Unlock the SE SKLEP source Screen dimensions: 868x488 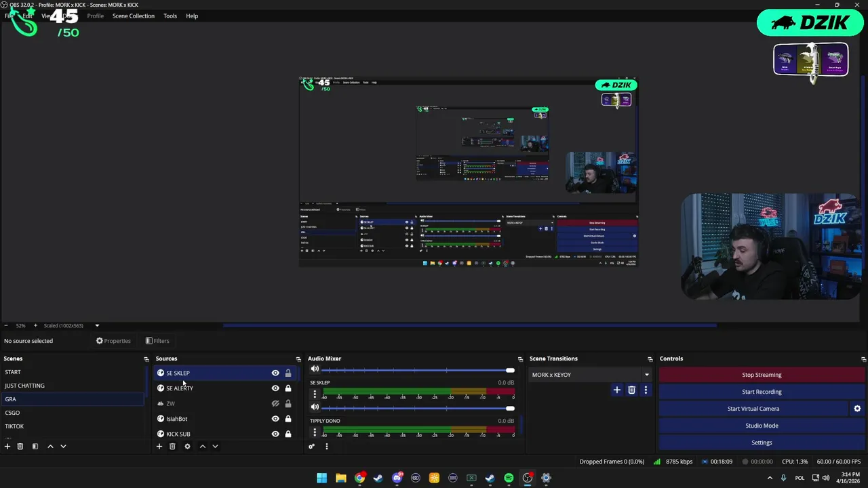coord(288,373)
